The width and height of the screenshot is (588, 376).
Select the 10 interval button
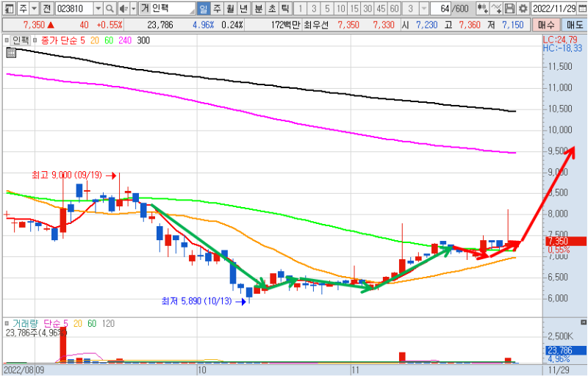point(341,8)
